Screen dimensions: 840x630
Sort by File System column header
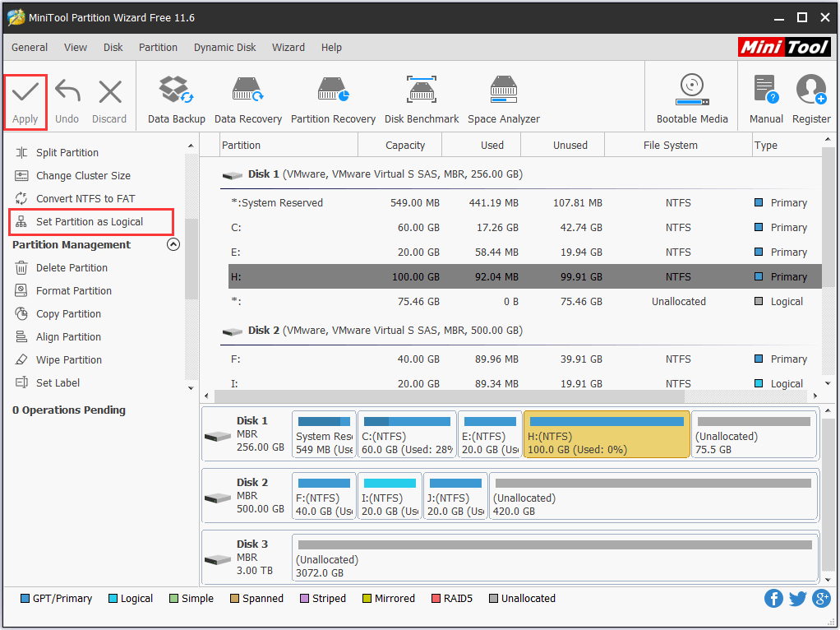coord(679,146)
